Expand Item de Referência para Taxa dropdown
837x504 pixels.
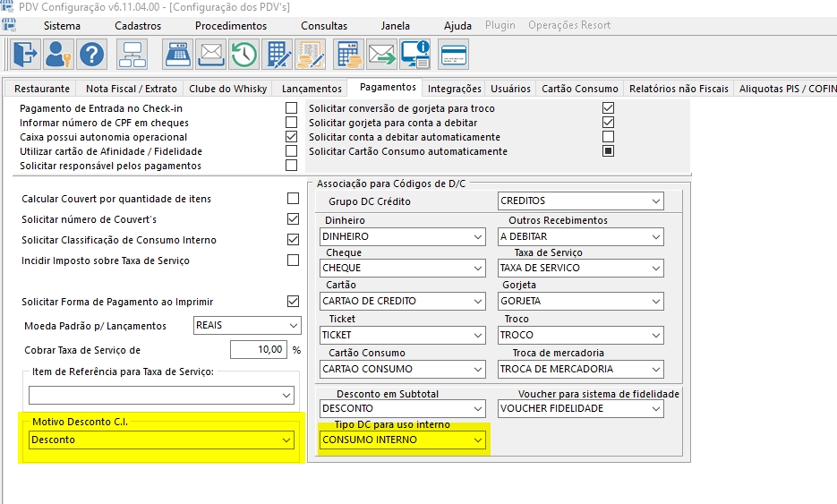[161, 395]
